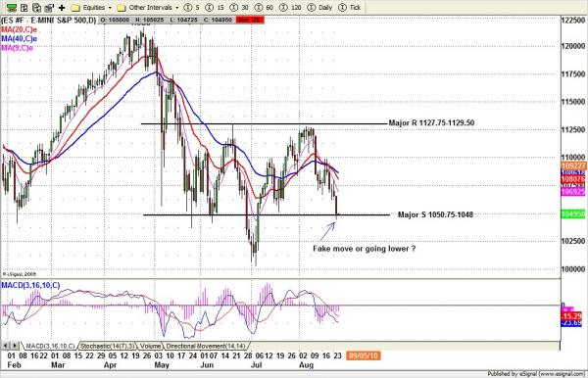The image size is (588, 378).
Task: Click the 102500 price axis label
Action: (573, 241)
